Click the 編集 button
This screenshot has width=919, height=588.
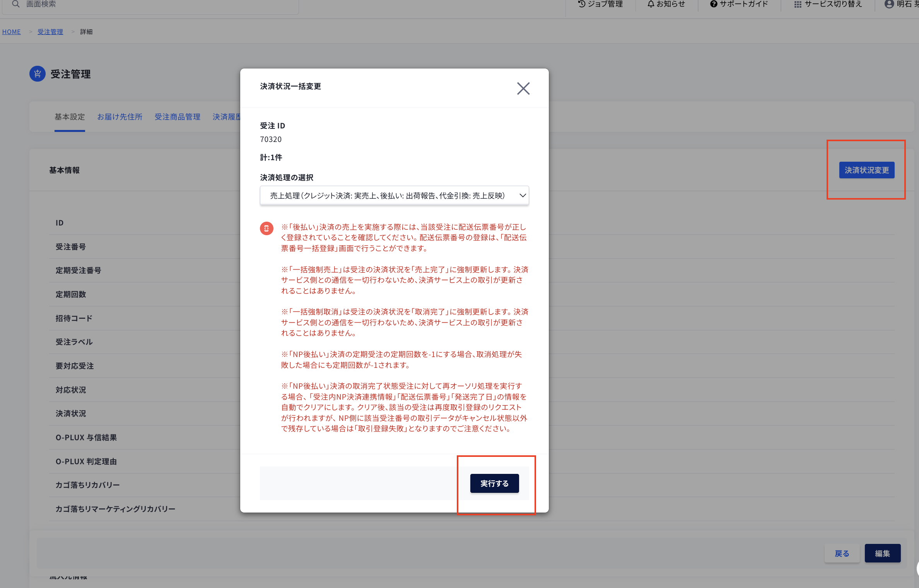click(882, 553)
